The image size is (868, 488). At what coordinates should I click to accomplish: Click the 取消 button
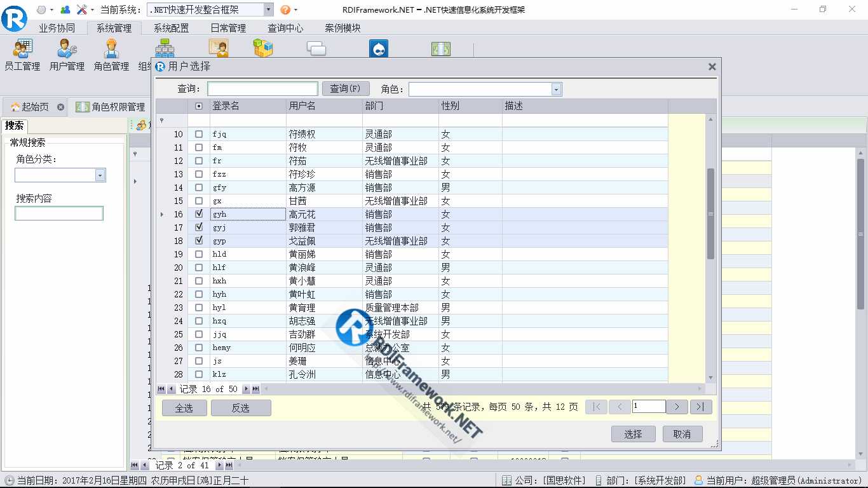coord(682,434)
